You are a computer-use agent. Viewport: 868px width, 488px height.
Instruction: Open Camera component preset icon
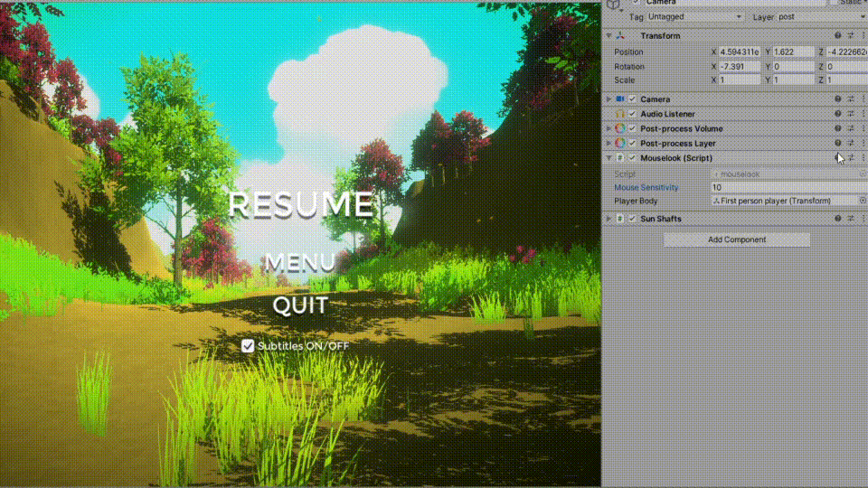pyautogui.click(x=851, y=99)
